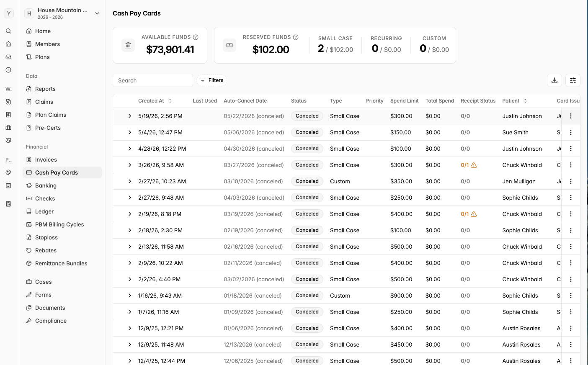Click the briefcase icon in left rail
Image resolution: width=588 pixels, height=365 pixels.
coord(8,128)
